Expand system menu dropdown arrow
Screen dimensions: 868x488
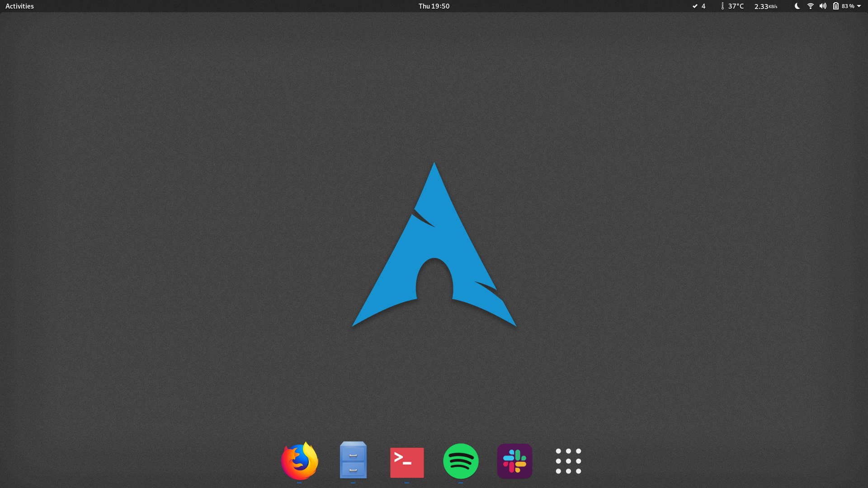pyautogui.click(x=859, y=6)
